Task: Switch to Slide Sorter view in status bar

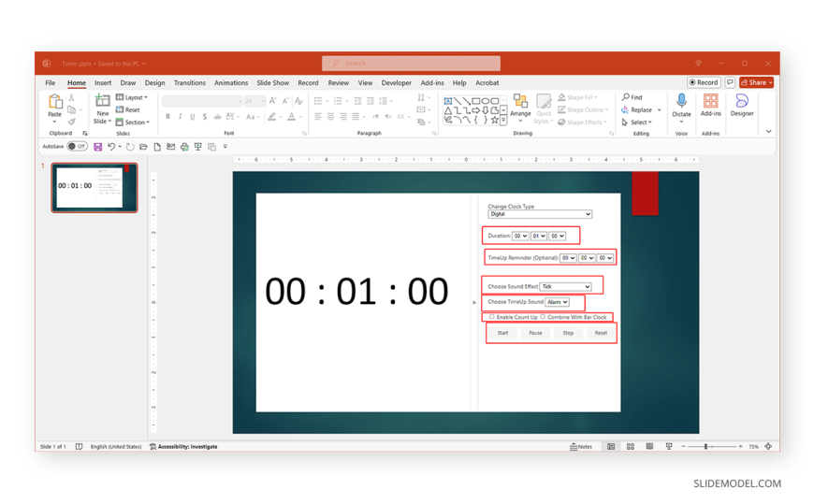Action: pos(631,446)
